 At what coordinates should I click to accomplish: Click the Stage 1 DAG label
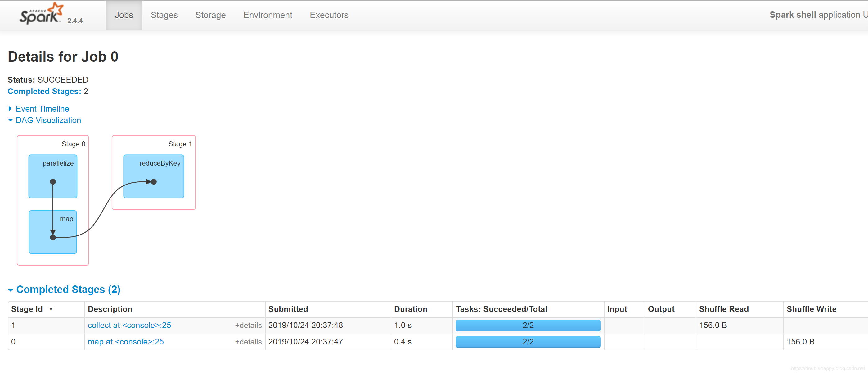click(180, 144)
